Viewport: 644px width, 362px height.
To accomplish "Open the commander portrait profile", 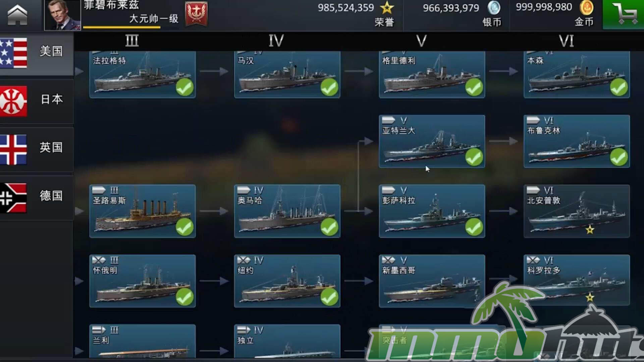I will [x=62, y=15].
